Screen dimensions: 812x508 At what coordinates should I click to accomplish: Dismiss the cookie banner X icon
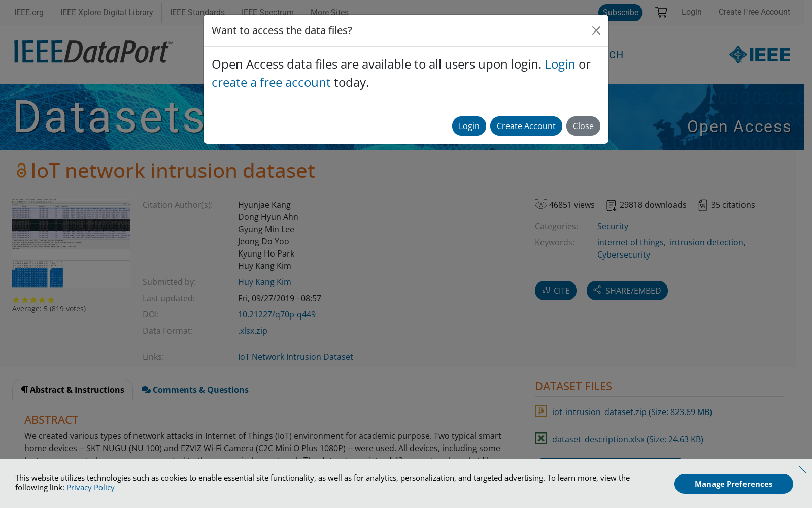[802, 469]
